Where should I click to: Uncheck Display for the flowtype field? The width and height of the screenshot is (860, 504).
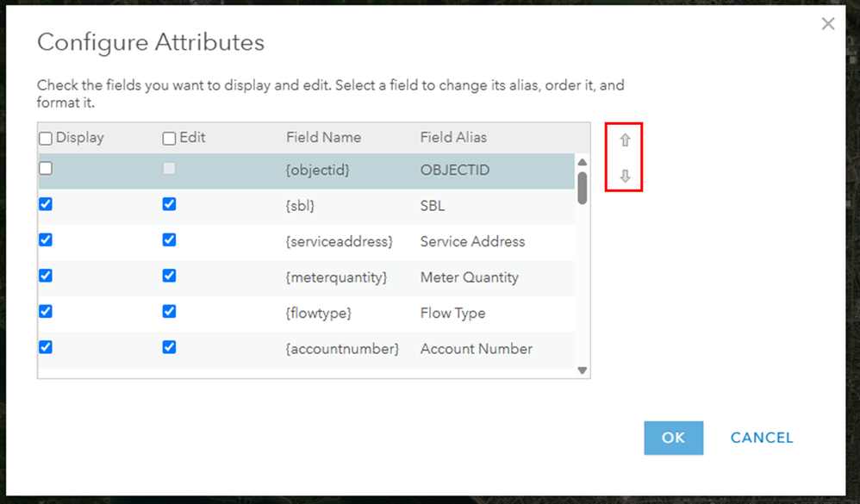(x=46, y=311)
